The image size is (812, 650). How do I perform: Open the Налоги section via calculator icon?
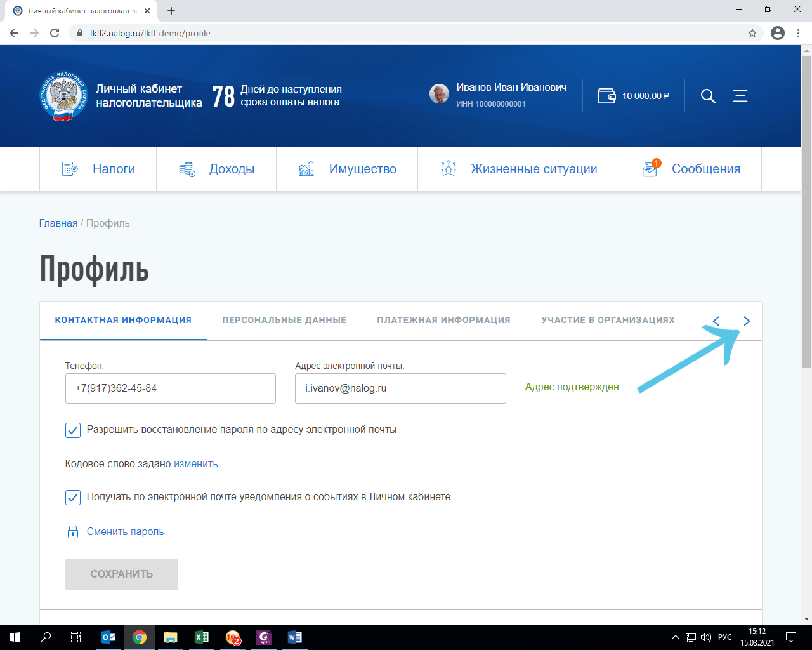coord(70,168)
